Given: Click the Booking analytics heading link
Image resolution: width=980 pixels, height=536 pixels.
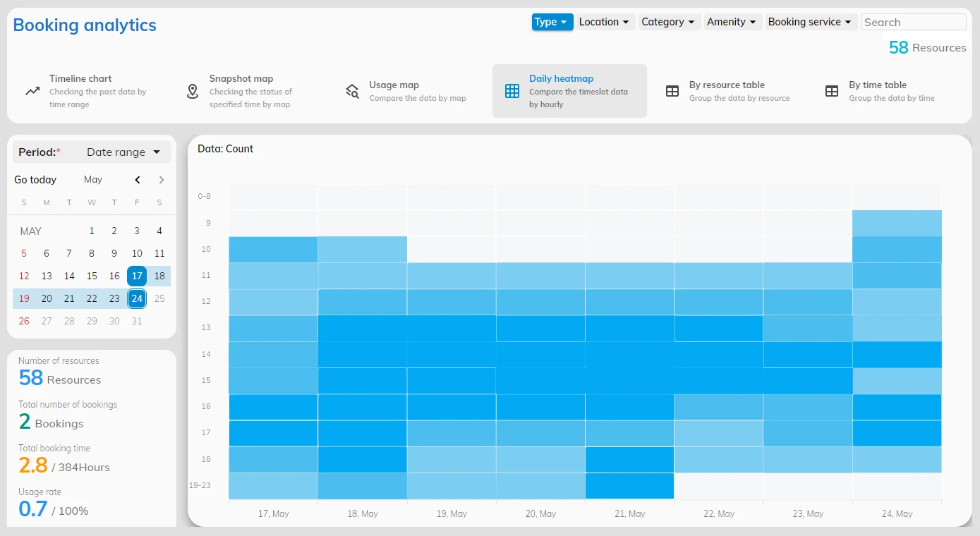Looking at the screenshot, I should [84, 25].
